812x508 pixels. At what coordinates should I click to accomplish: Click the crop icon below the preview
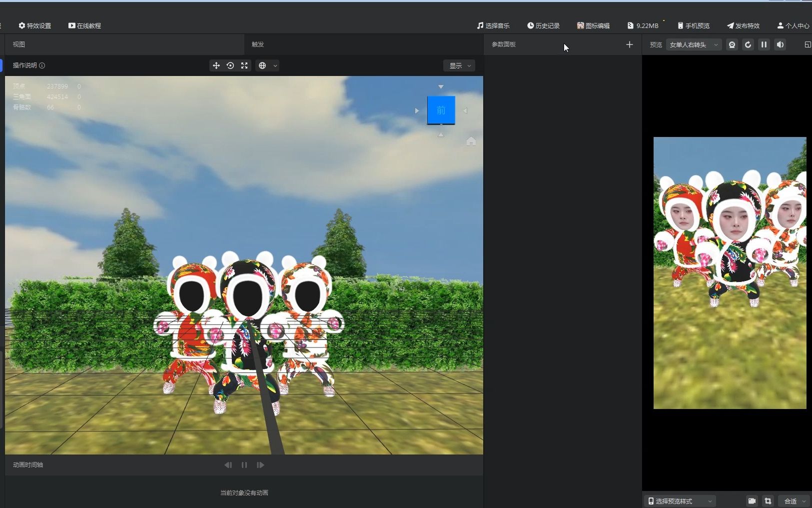click(768, 501)
